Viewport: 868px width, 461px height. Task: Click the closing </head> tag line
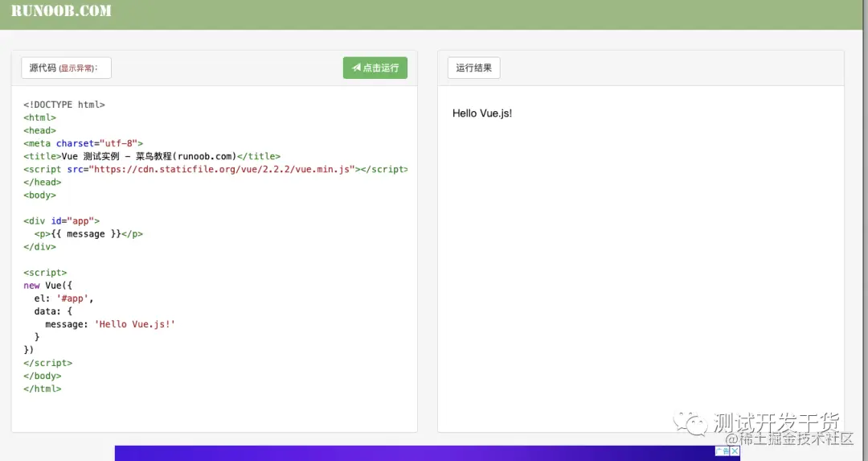[x=42, y=183]
